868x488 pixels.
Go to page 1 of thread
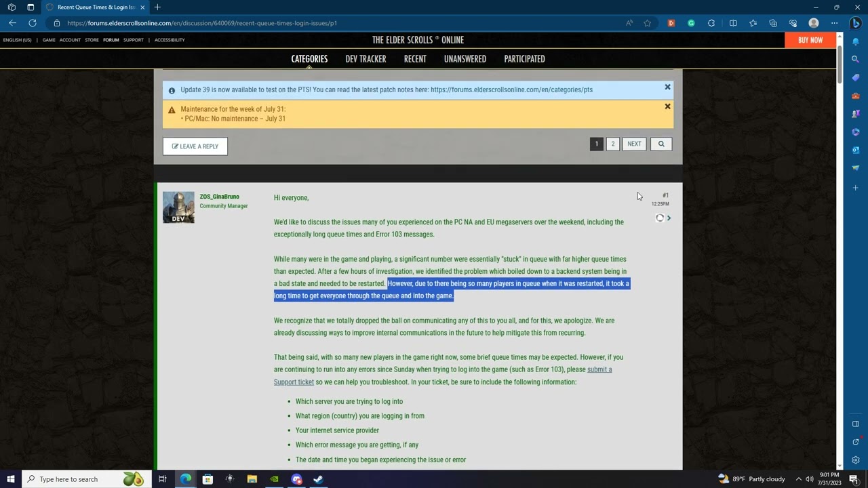pyautogui.click(x=596, y=144)
